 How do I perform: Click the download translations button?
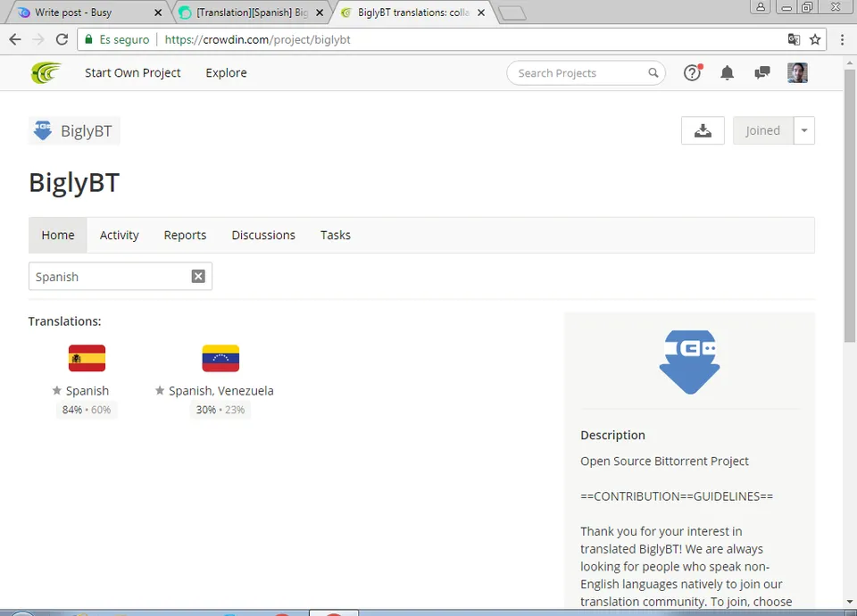[x=703, y=130]
